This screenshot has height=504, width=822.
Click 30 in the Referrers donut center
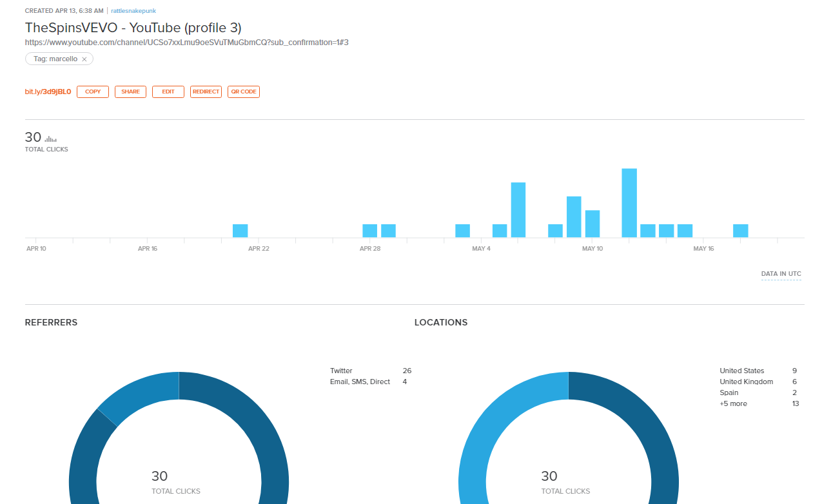tap(160, 476)
